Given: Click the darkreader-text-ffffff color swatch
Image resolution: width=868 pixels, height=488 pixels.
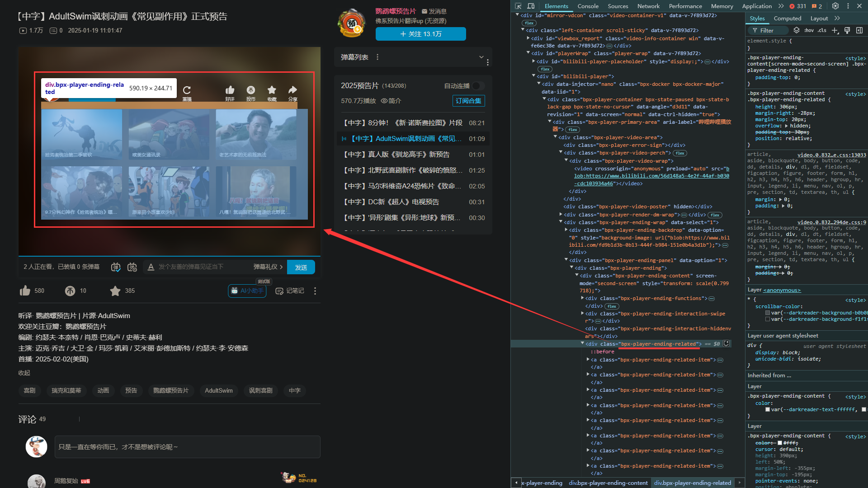Looking at the screenshot, I should (768, 409).
